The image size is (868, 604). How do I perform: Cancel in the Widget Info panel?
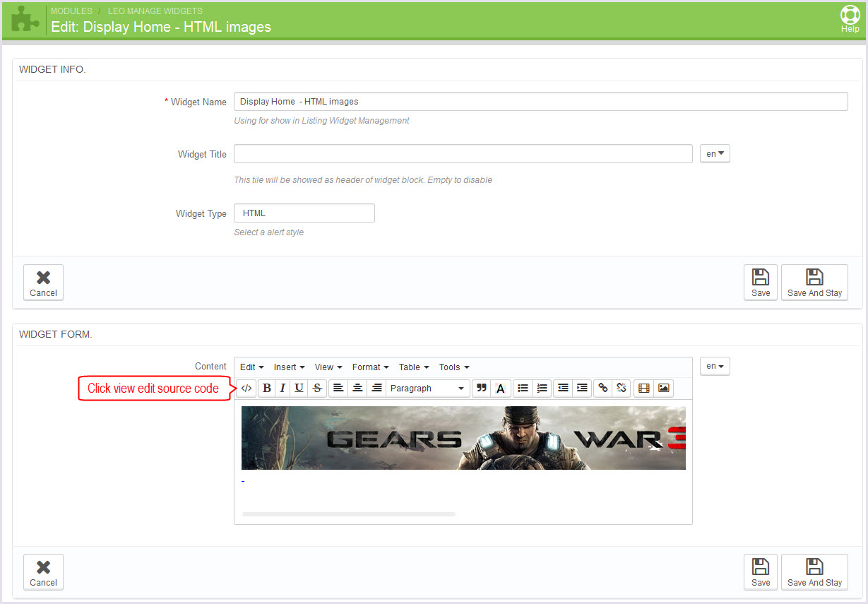pos(43,283)
